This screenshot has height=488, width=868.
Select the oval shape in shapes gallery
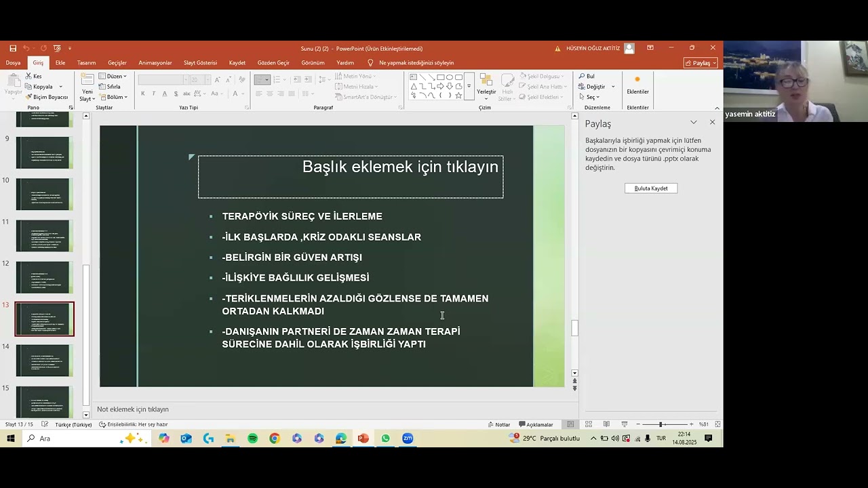450,77
